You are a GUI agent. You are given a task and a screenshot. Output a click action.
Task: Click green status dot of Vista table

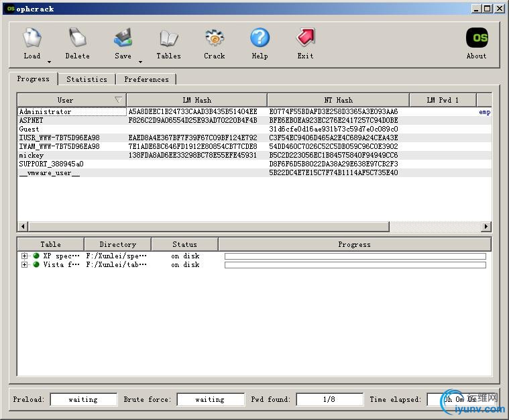tap(36, 264)
